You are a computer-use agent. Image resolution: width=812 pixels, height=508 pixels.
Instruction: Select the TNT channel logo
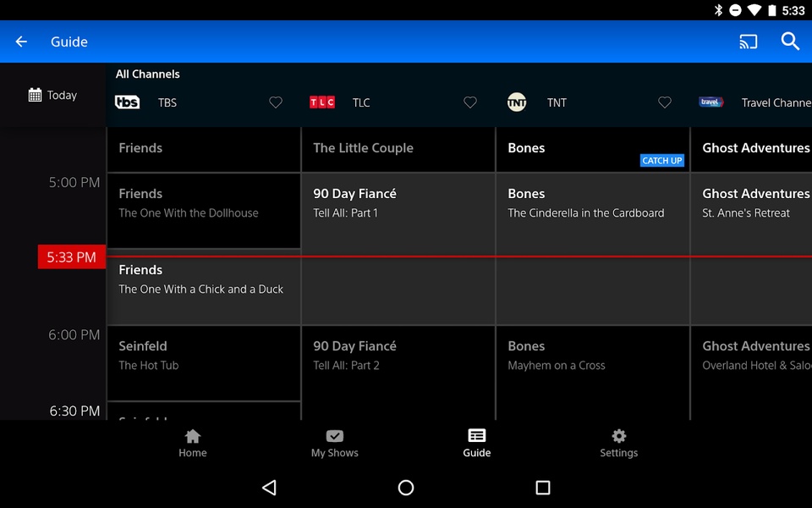pyautogui.click(x=517, y=102)
